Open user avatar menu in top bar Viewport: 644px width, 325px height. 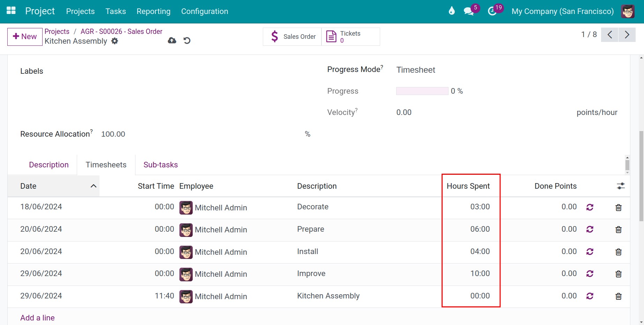tap(628, 11)
